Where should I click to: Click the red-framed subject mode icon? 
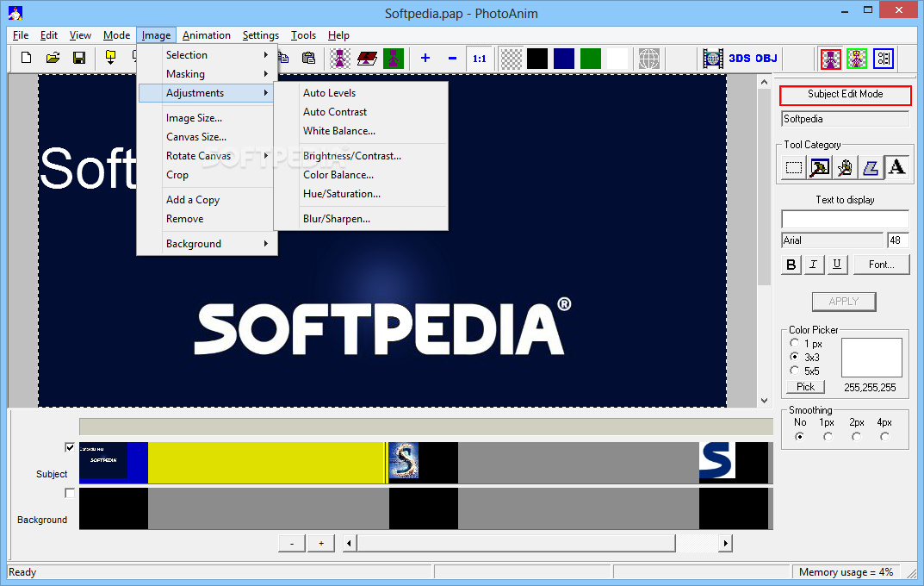pyautogui.click(x=831, y=59)
